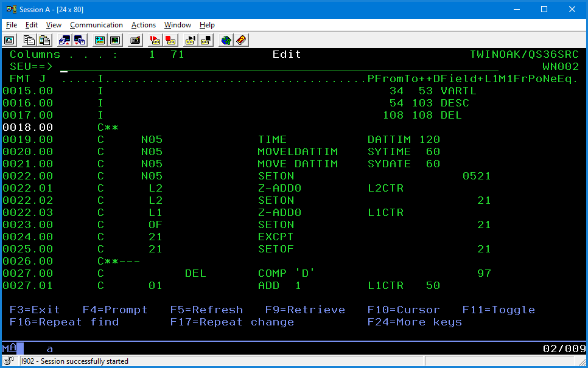This screenshot has width=588, height=368.
Task: Click the F5=Refresh function key label
Action: click(206, 310)
